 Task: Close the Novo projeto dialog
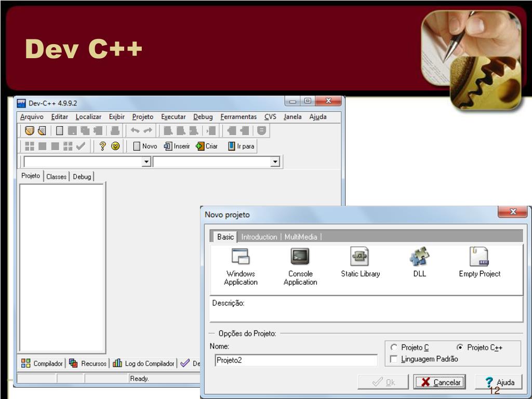[513, 211]
